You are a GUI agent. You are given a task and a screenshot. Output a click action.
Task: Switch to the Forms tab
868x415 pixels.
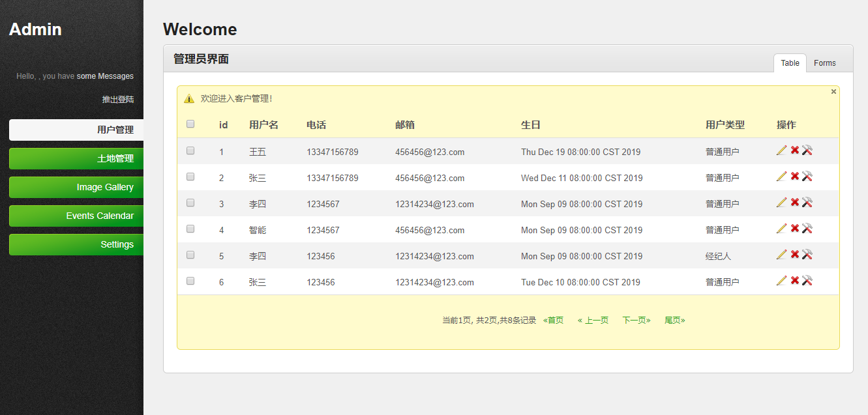pyautogui.click(x=824, y=63)
